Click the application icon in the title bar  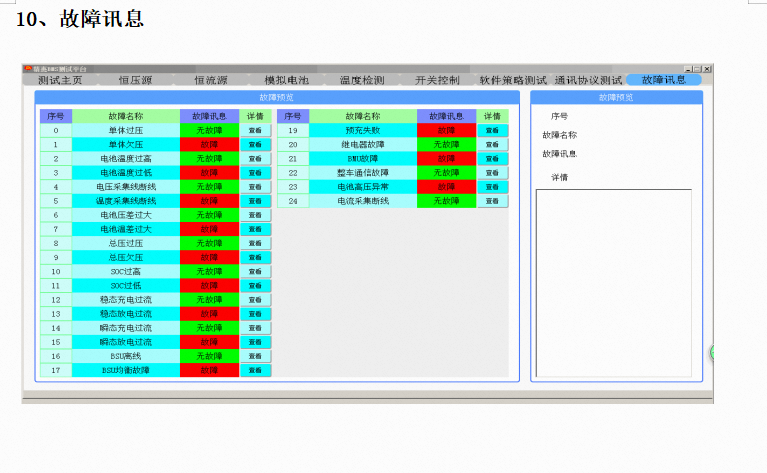(29, 68)
